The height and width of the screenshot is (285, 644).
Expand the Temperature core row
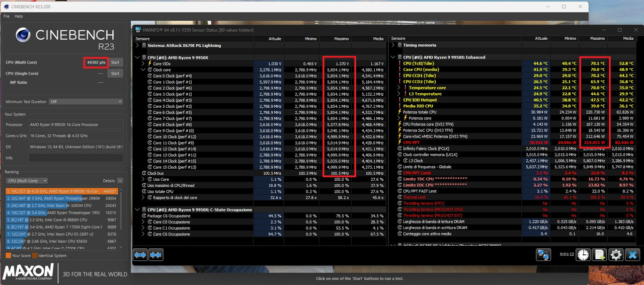(398, 88)
